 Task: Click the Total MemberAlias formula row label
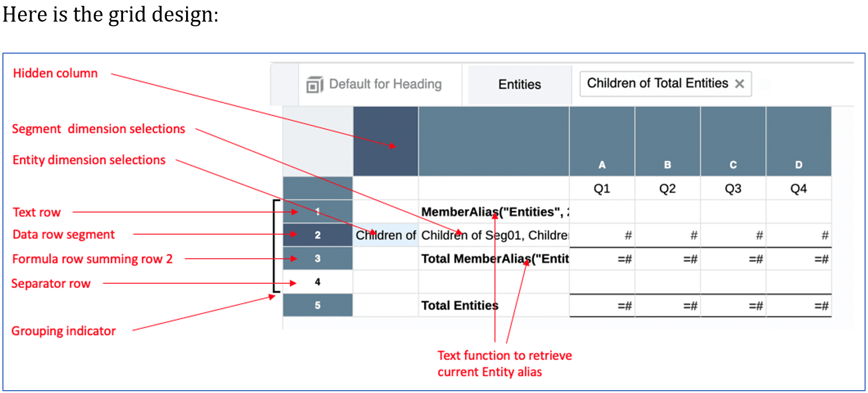point(494,259)
